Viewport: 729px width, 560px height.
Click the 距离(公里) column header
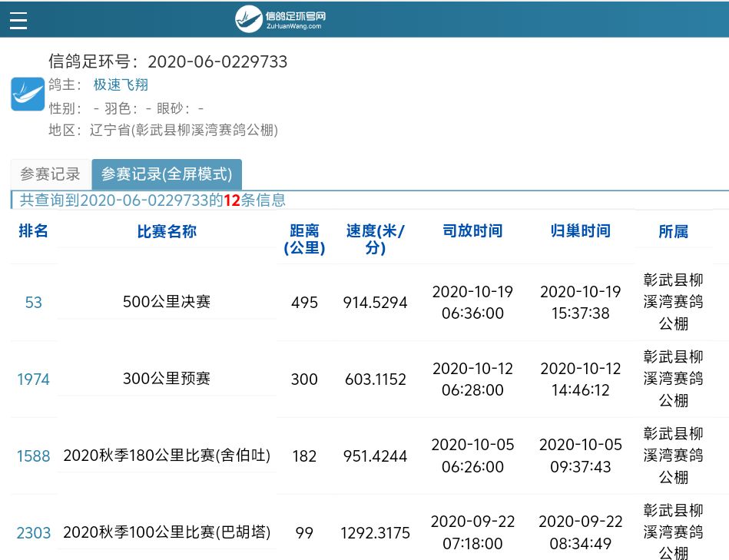pyautogui.click(x=304, y=240)
